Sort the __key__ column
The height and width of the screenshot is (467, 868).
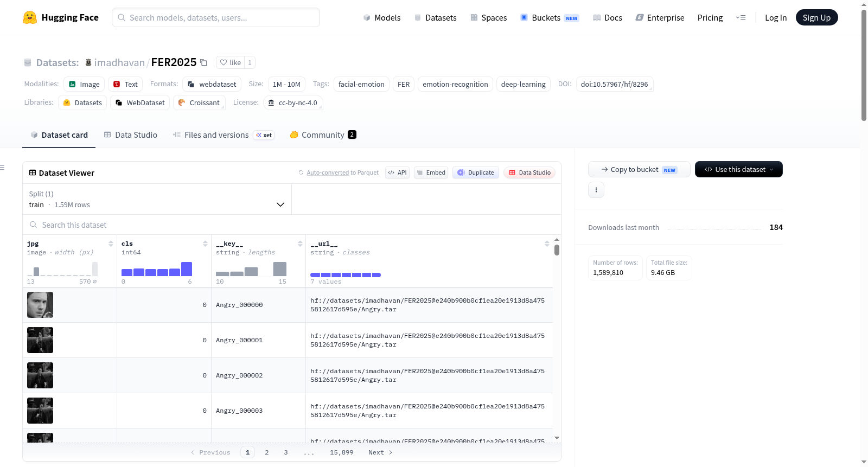click(300, 244)
